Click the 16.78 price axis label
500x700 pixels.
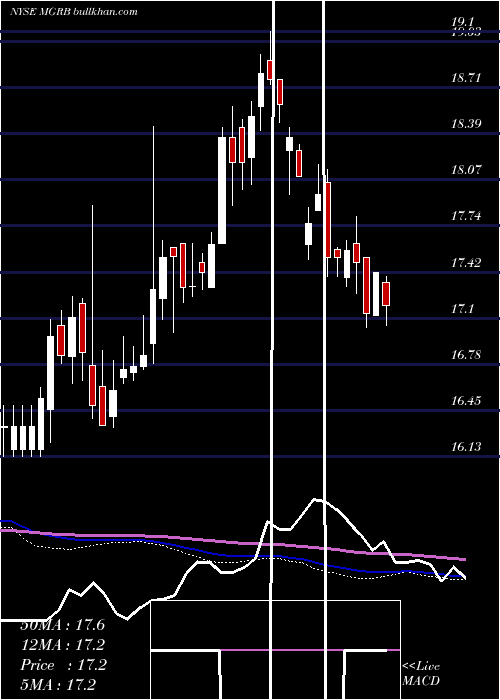(x=467, y=355)
